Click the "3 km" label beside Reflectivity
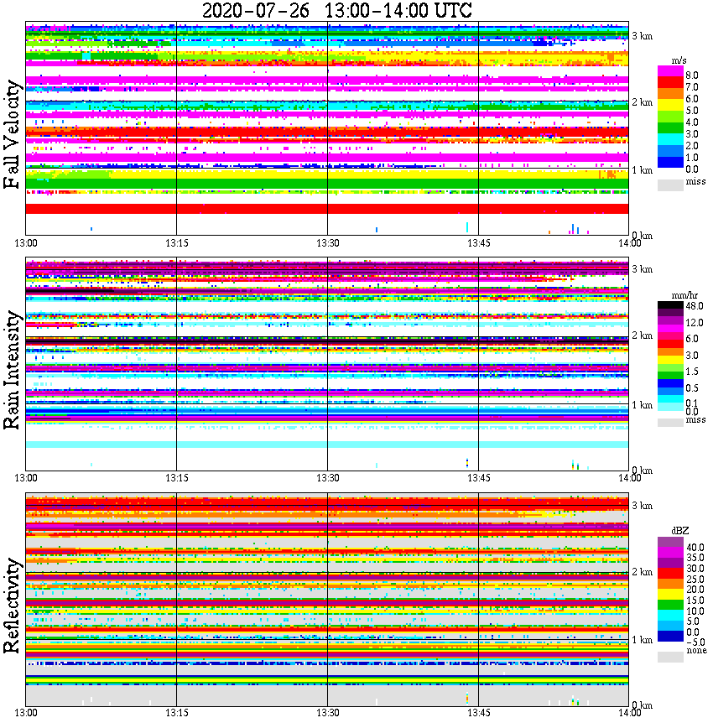 click(642, 506)
